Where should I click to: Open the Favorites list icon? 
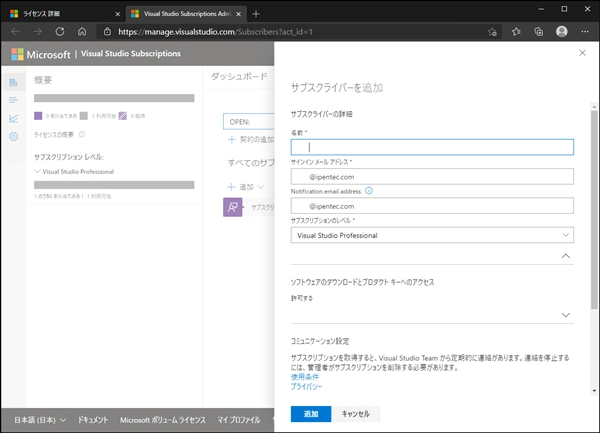click(516, 32)
